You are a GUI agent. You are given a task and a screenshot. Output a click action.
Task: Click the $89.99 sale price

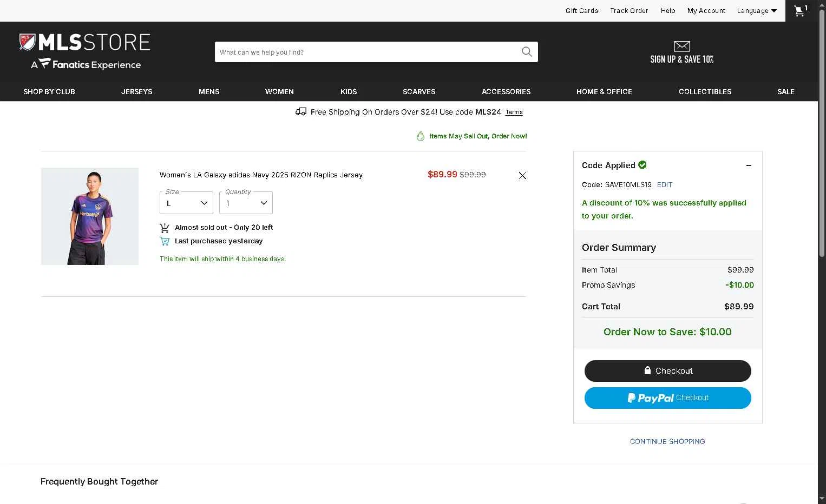[442, 174]
